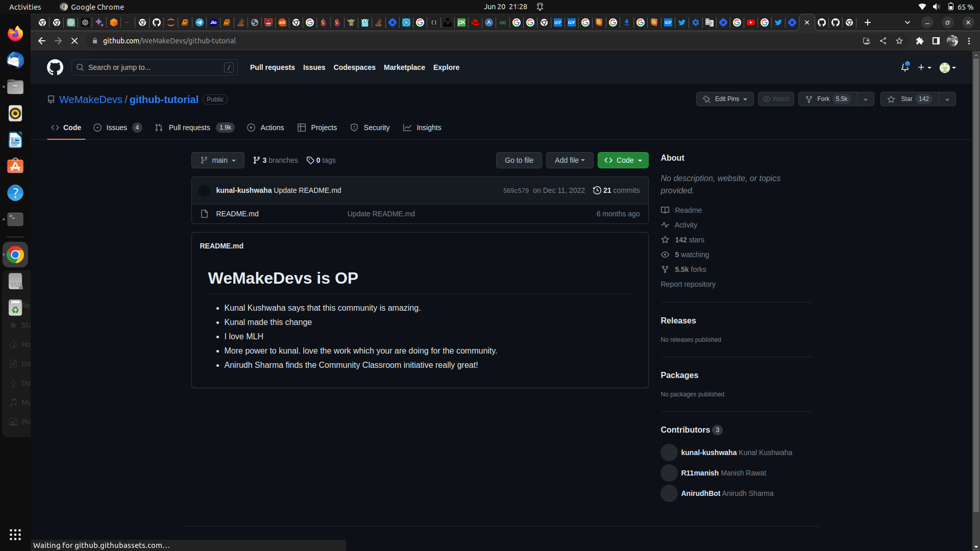Open the Chrome extensions puzzle icon

coord(919,41)
